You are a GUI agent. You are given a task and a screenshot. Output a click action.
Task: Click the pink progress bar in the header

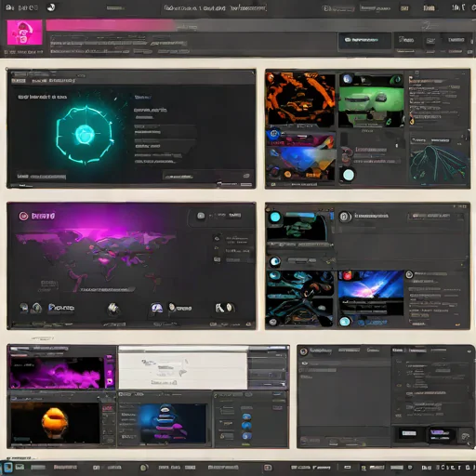click(x=111, y=25)
